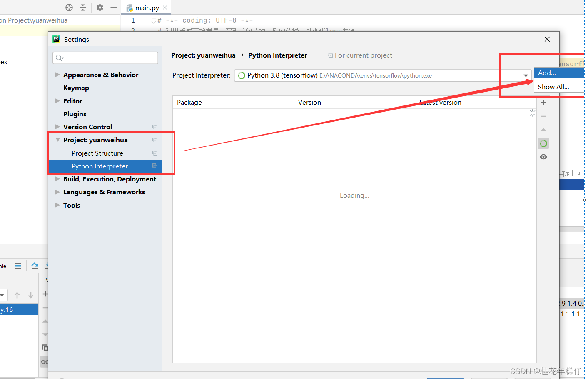
Task: Expand Build, Execution, Deployment node
Action: tap(57, 179)
